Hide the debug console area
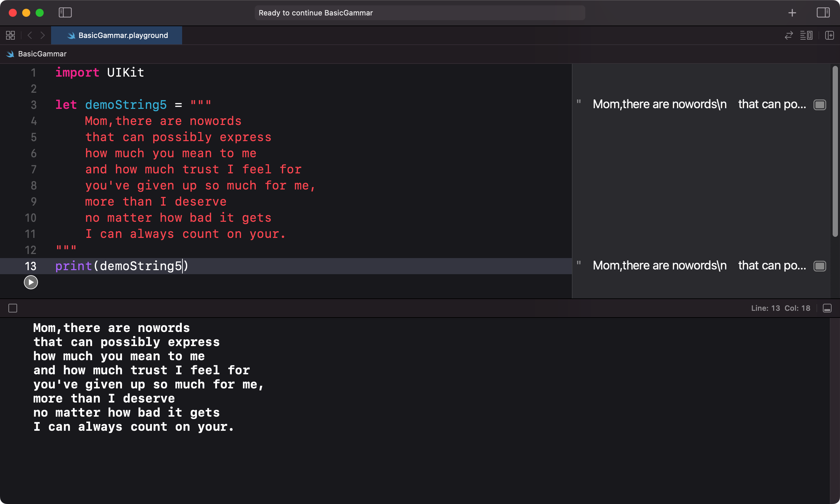This screenshot has height=504, width=840. coord(827,308)
